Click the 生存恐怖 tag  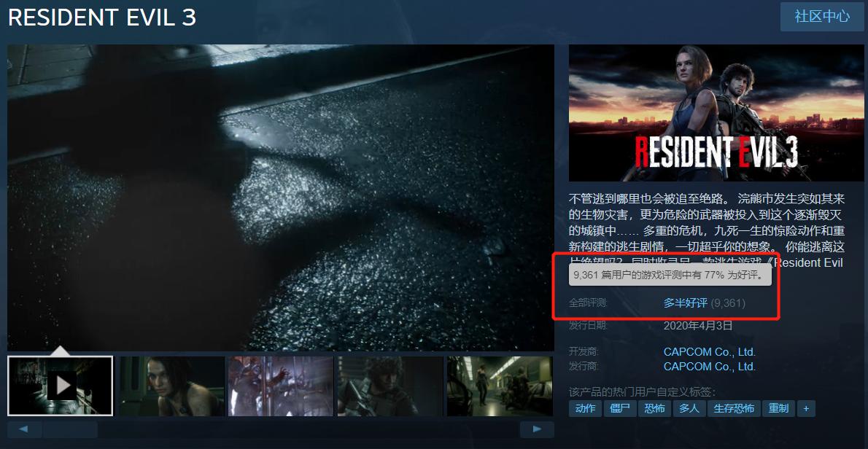(x=734, y=409)
